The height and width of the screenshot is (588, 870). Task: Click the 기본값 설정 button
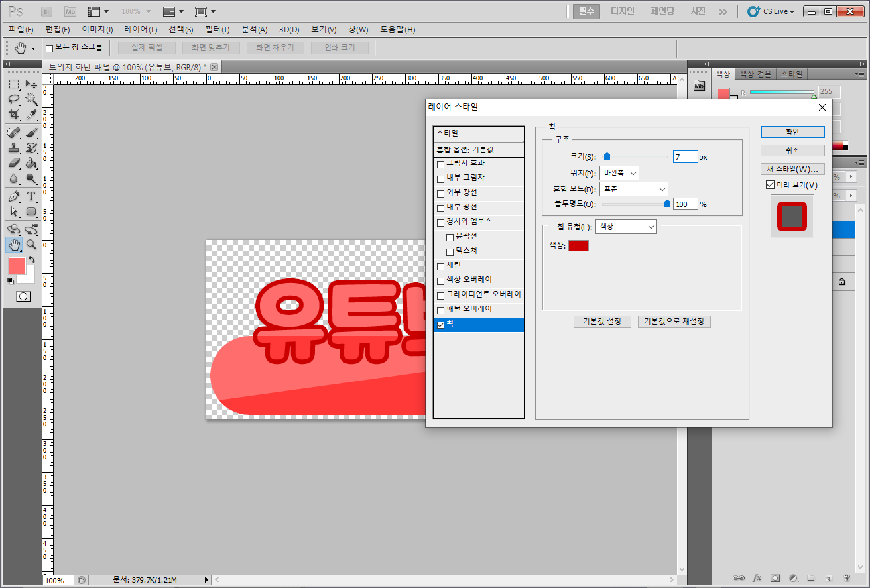(x=602, y=322)
